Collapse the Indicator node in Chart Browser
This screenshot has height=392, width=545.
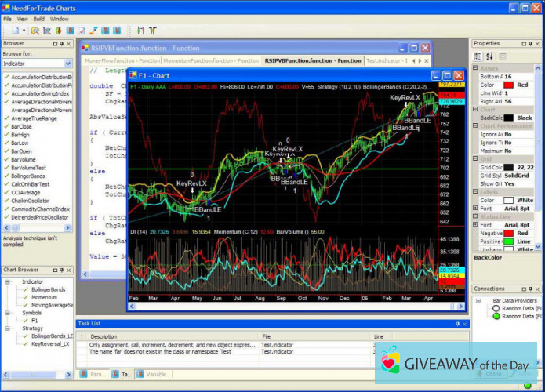coord(6,281)
